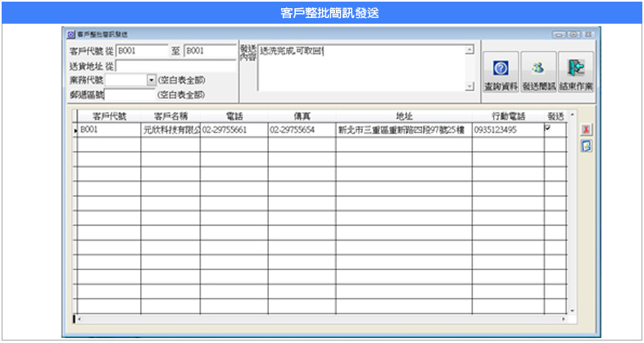Click the blue document icon beside grid
The image size is (644, 343).
tap(586, 146)
